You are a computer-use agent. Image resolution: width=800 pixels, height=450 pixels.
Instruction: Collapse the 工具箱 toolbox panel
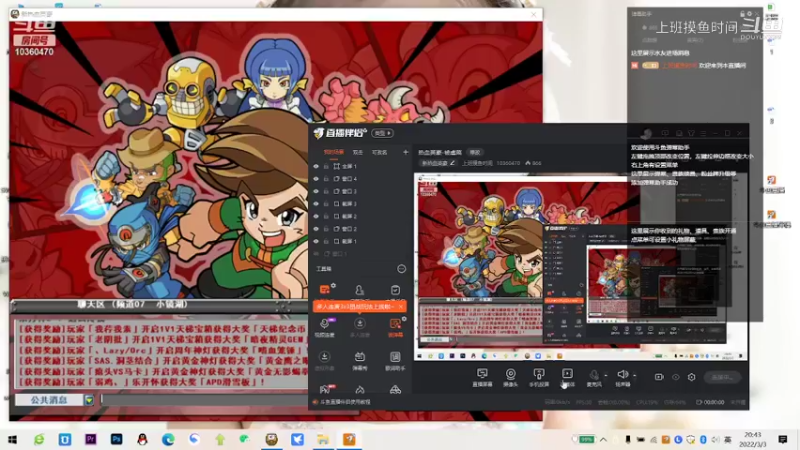[x=402, y=269]
